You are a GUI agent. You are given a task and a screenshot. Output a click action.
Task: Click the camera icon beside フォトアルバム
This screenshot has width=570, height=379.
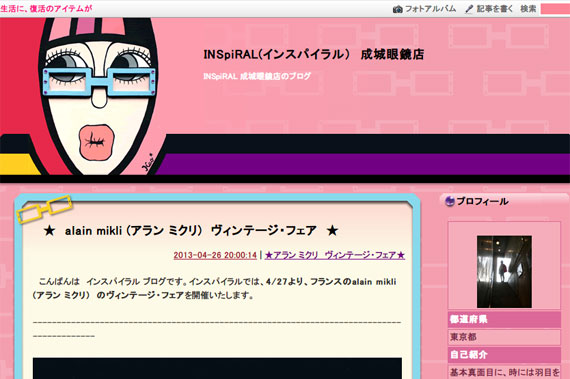(397, 9)
